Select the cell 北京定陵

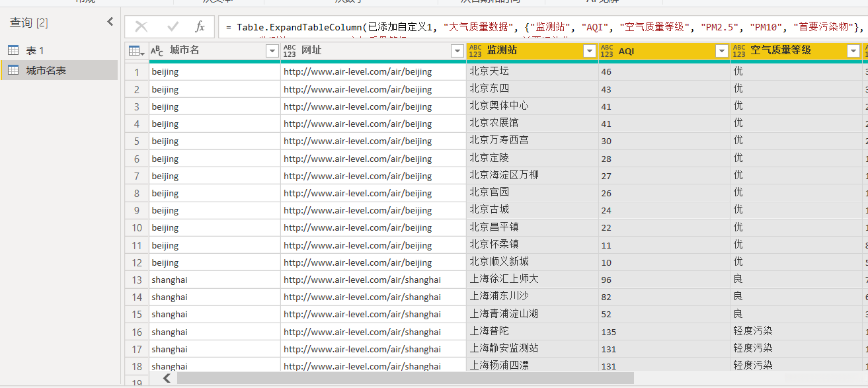[532, 158]
